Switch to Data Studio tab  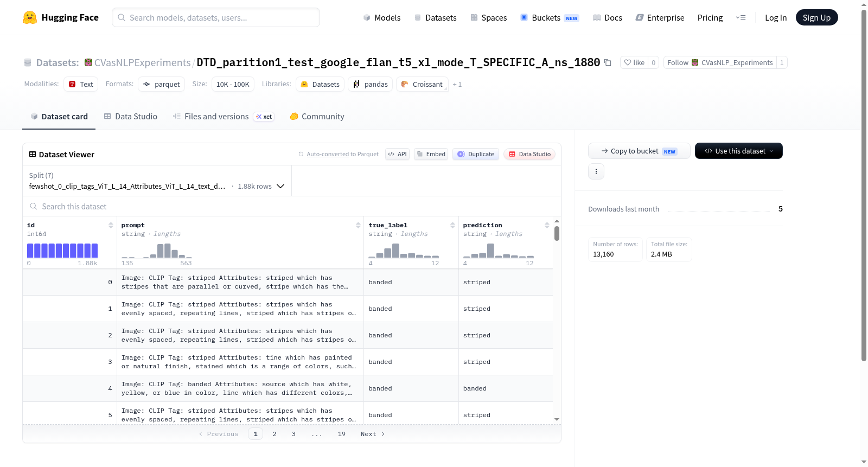pyautogui.click(x=131, y=117)
